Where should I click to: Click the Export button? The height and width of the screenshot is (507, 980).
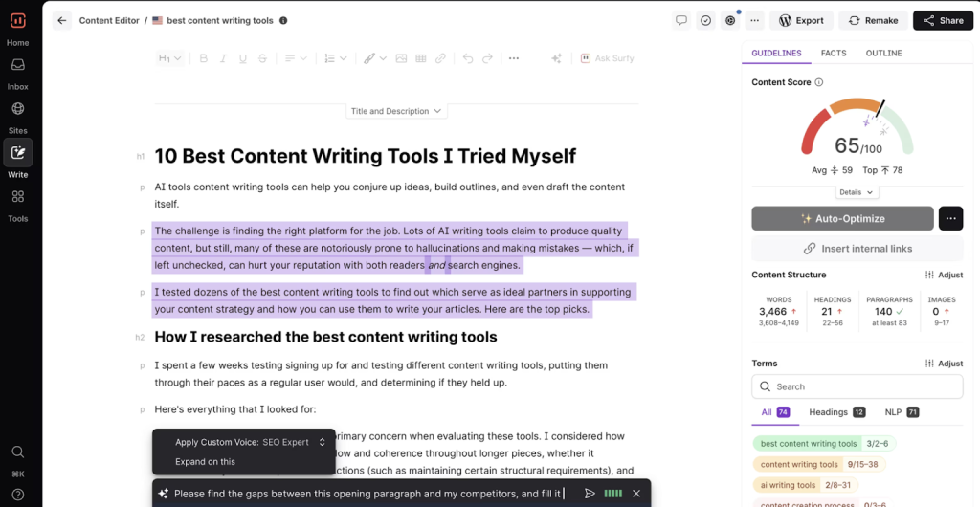point(801,21)
